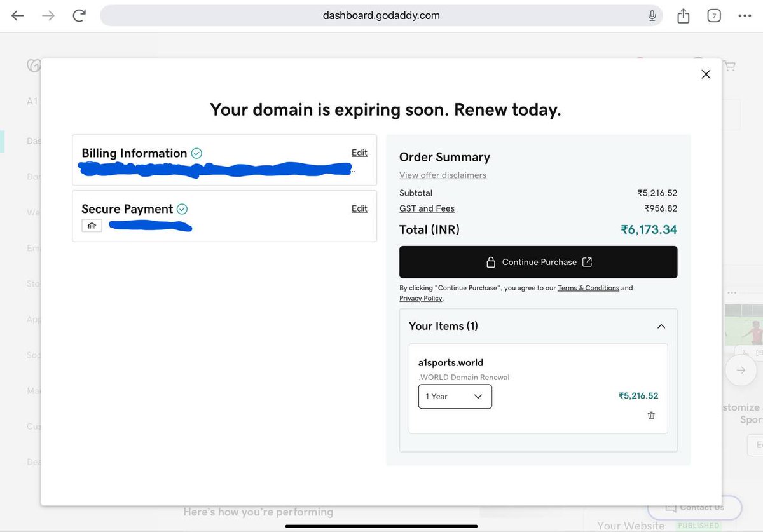Open View offer disclaimers link
763x532 pixels.
point(443,175)
